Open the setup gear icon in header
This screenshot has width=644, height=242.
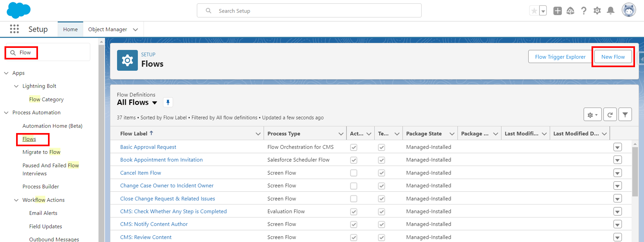597,11
